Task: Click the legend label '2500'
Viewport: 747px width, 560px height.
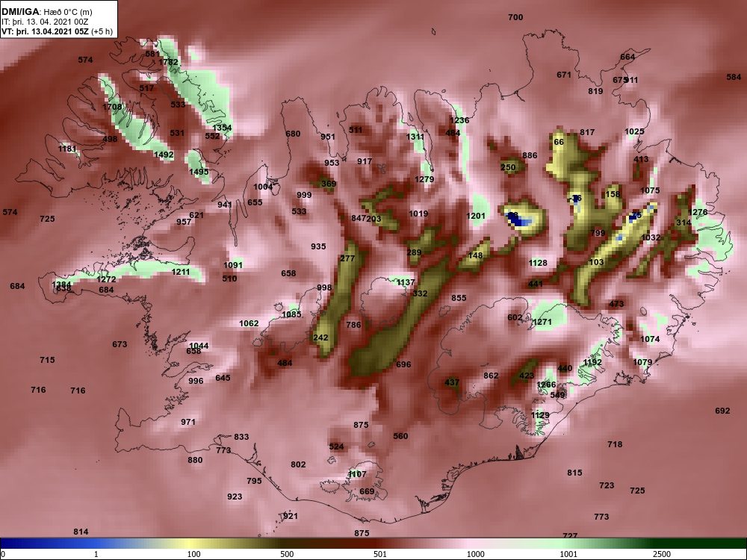Action: click(x=662, y=554)
